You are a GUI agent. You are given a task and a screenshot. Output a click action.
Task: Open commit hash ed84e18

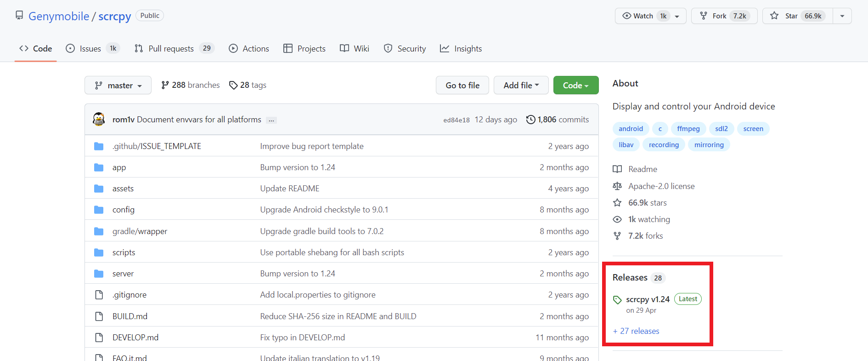point(457,120)
